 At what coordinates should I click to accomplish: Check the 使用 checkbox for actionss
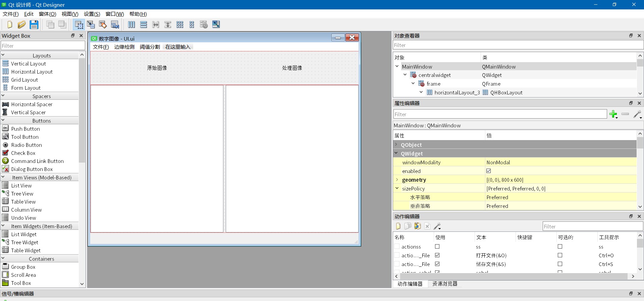pos(437,247)
